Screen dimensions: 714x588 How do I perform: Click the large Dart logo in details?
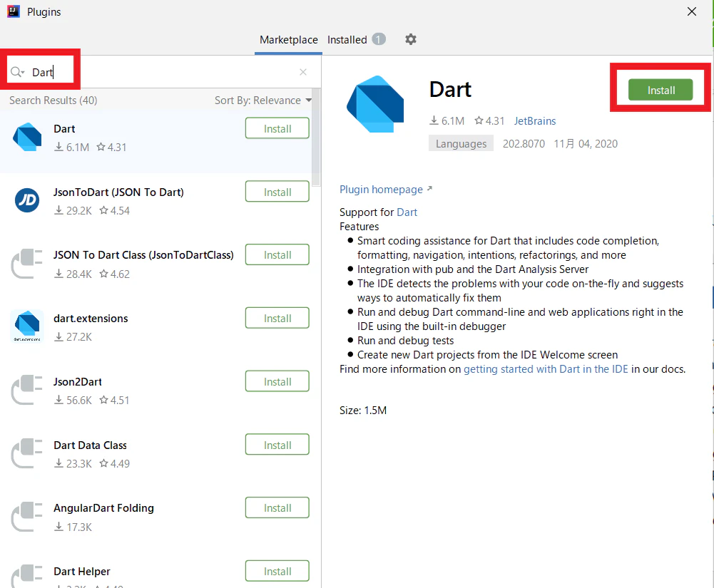375,104
